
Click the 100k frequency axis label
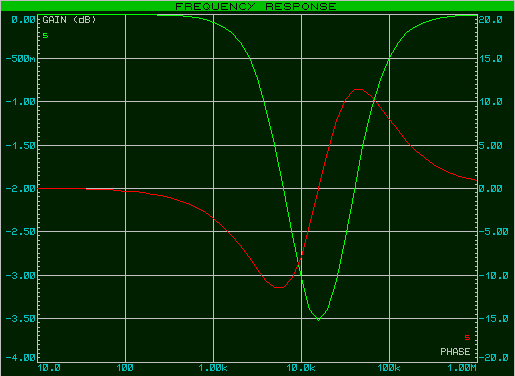[389, 368]
